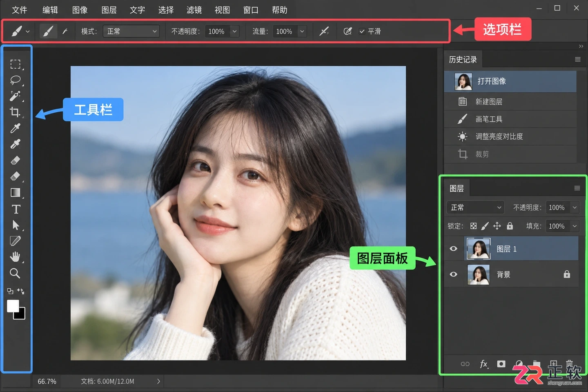Select the Crop tool in the toolbar
This screenshot has height=392, width=588.
point(15,112)
